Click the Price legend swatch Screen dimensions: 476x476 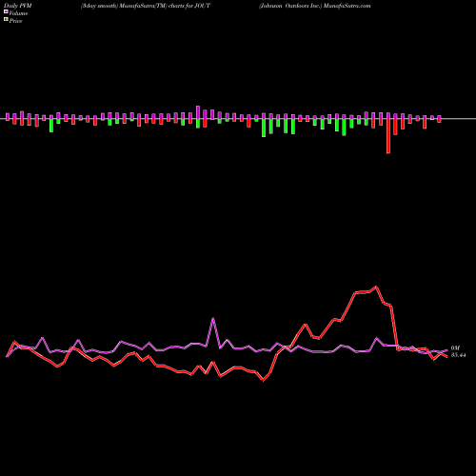point(6,20)
